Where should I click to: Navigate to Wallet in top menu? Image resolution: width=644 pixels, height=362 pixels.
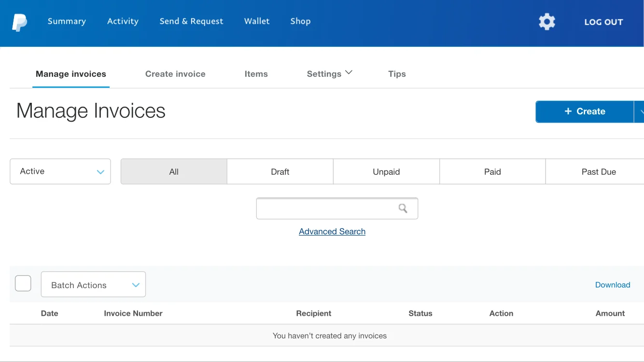pos(257,21)
